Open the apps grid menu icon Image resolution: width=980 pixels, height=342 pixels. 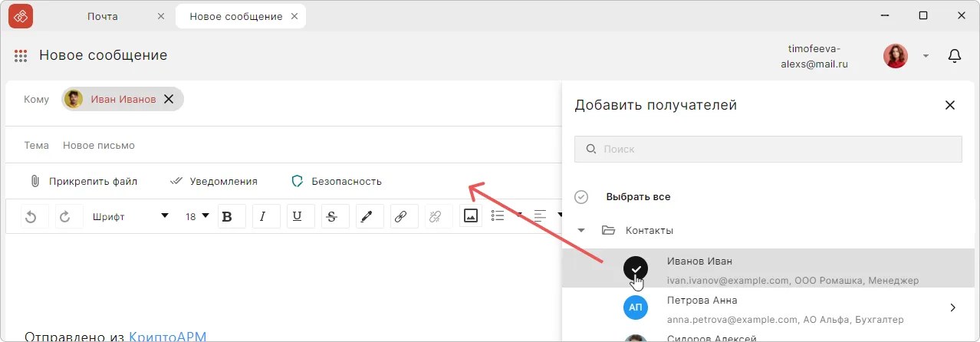(21, 56)
